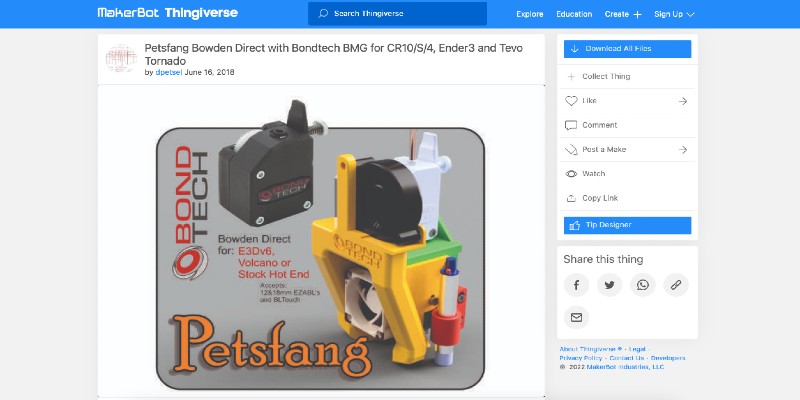
Task: Expand the Post a Make arrow
Action: [683, 149]
